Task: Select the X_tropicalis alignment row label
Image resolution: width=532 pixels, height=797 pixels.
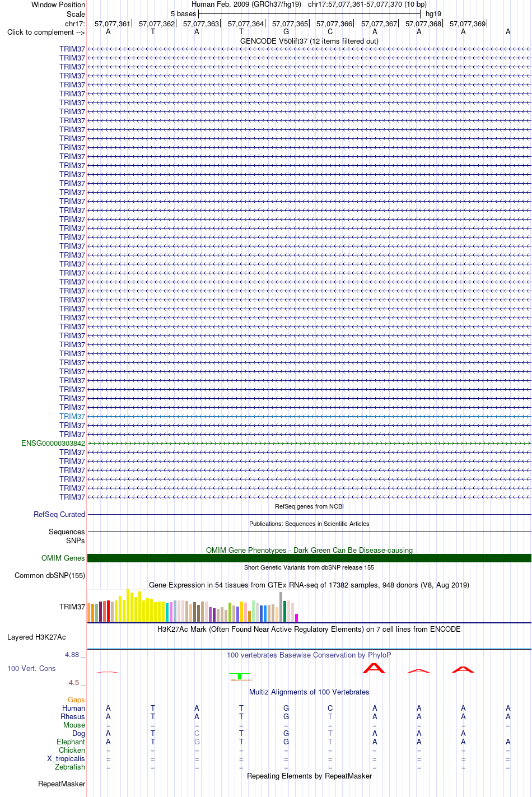Action: 66,758
